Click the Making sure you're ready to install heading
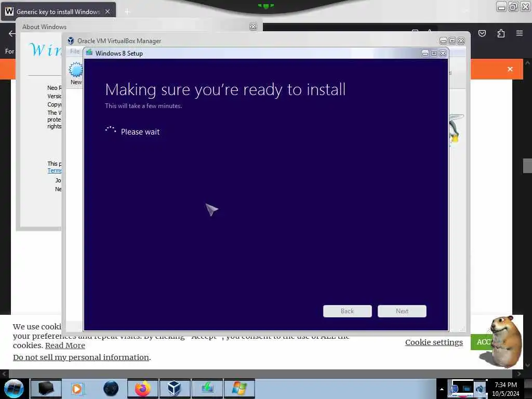 coord(225,89)
